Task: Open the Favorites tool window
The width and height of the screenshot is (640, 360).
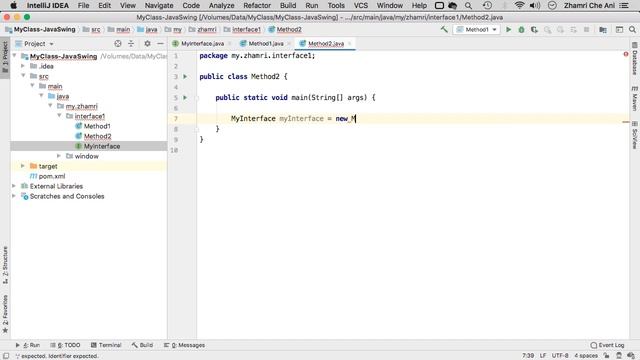Action: [x=5, y=313]
